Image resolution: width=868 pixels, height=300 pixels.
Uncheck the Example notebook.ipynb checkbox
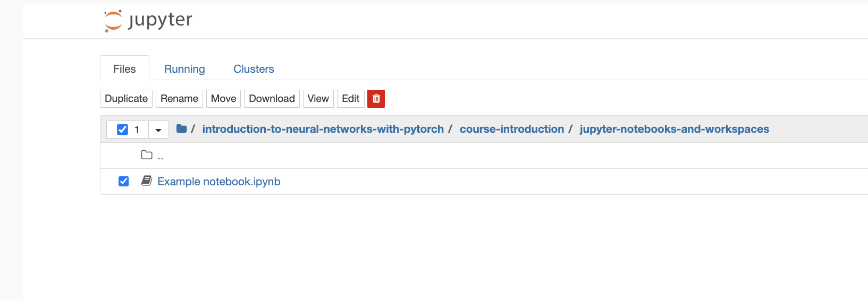coord(123,182)
